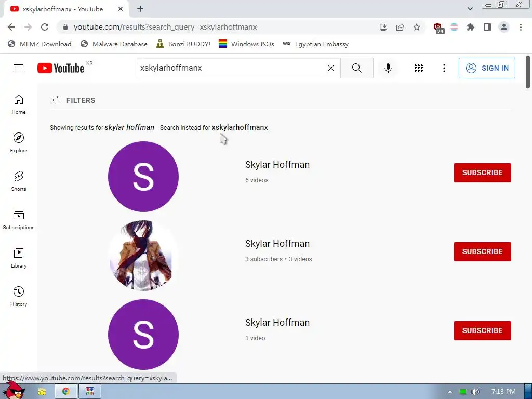Open Explore in the sidebar

pos(19,142)
